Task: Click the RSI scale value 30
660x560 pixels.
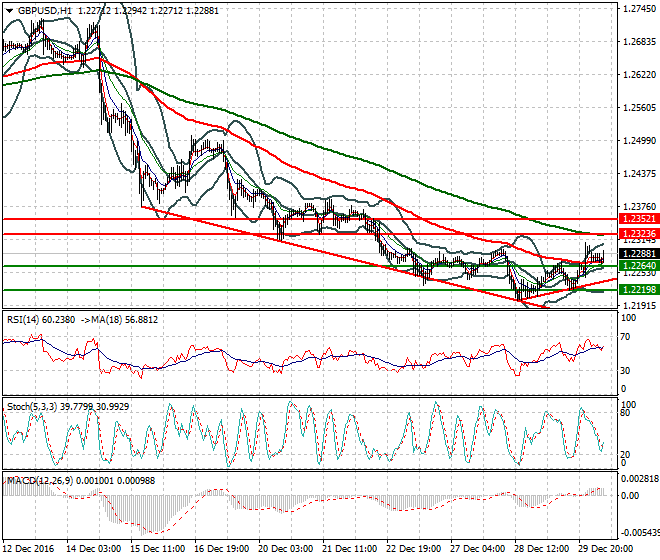Action: pos(625,371)
